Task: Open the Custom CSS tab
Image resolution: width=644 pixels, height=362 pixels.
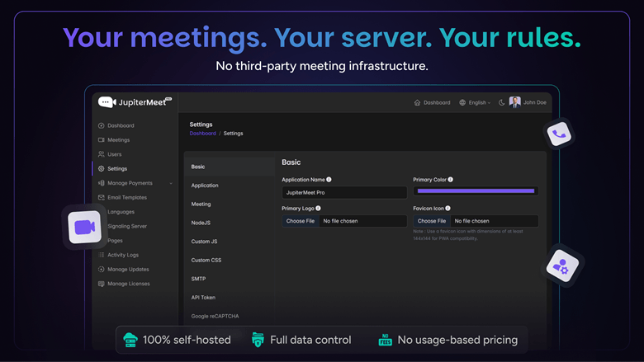Action: pos(230,260)
